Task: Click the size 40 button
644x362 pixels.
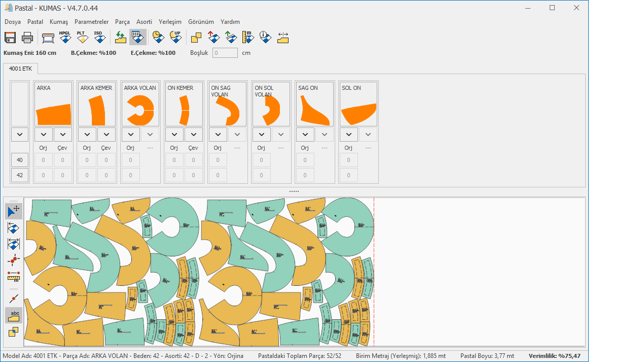Action: coord(20,160)
